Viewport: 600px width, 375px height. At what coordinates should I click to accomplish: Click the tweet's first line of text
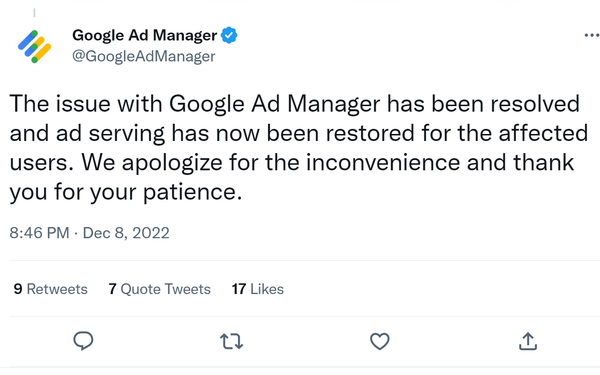(x=295, y=104)
